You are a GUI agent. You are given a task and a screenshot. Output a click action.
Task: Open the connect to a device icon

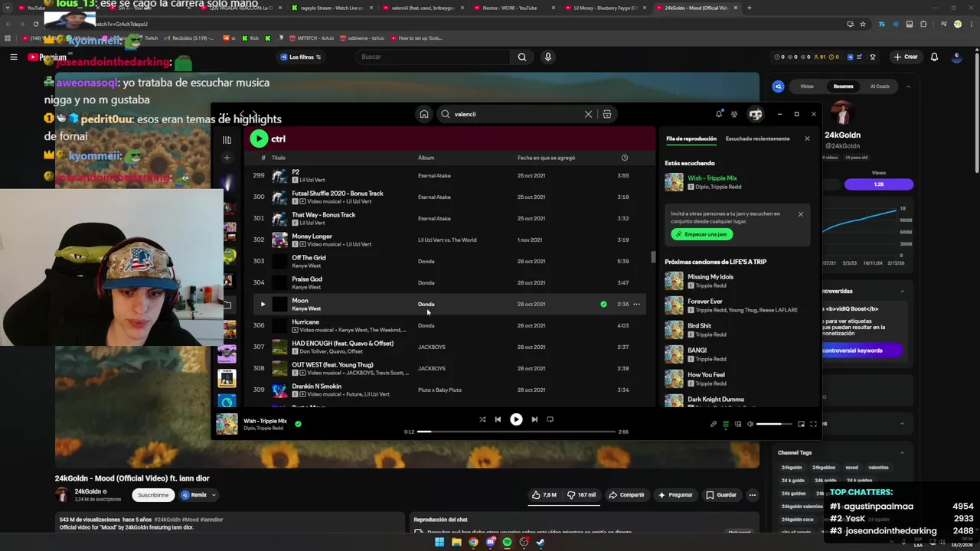[x=738, y=424]
